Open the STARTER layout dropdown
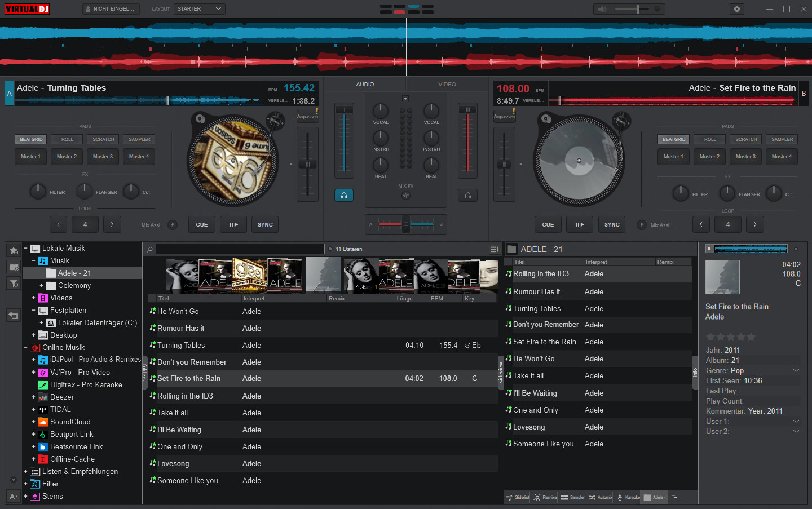 coord(200,9)
